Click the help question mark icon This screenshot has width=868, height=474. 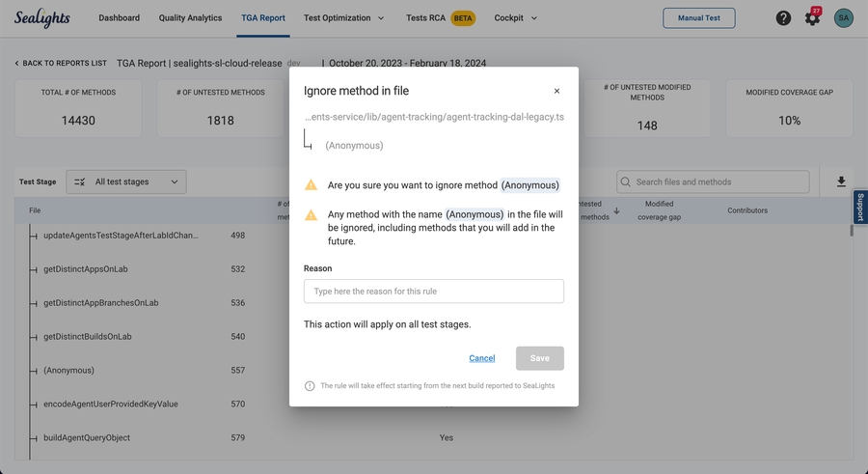(783, 18)
